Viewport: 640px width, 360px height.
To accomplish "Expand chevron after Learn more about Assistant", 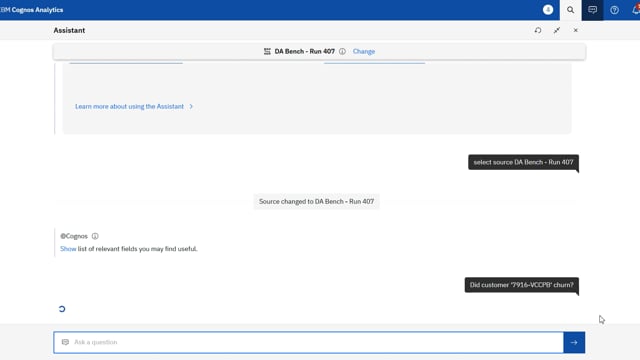I will tap(191, 107).
